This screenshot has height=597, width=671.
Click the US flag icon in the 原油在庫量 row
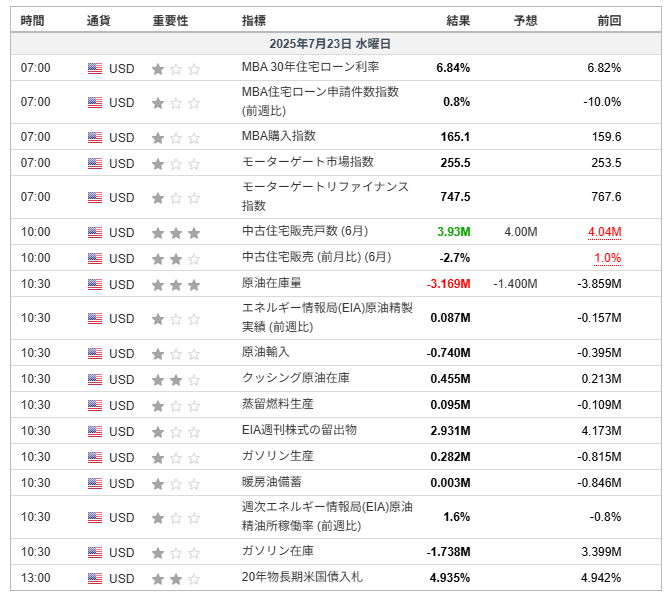pos(95,284)
